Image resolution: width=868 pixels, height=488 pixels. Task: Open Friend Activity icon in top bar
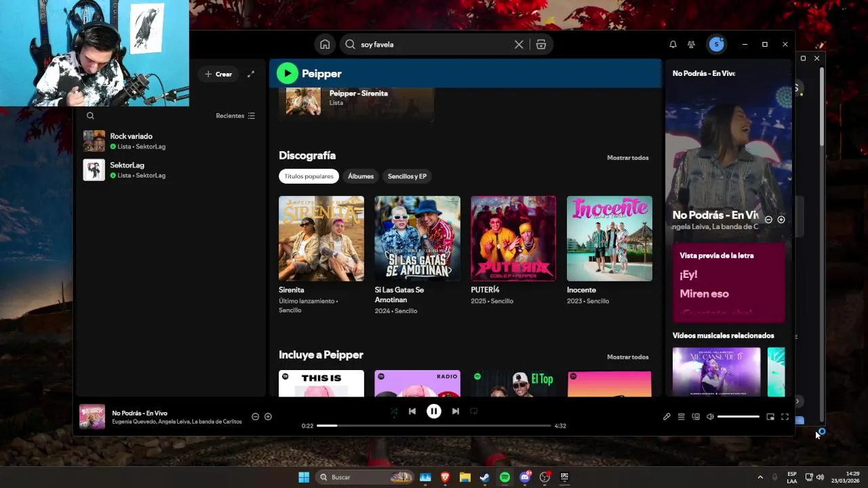tap(691, 44)
